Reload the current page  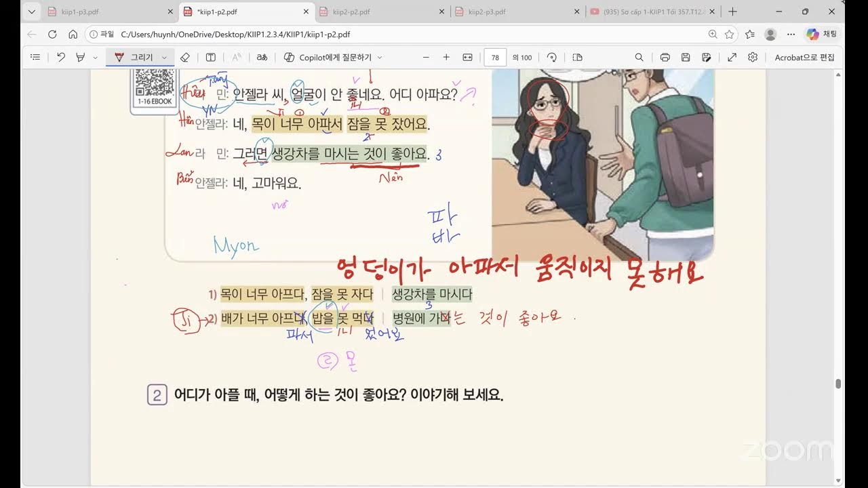[52, 34]
